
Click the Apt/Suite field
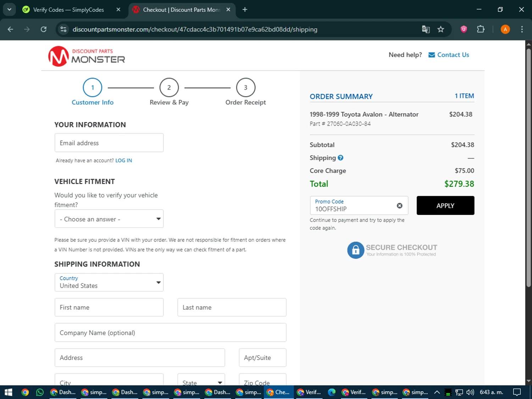coord(262,358)
